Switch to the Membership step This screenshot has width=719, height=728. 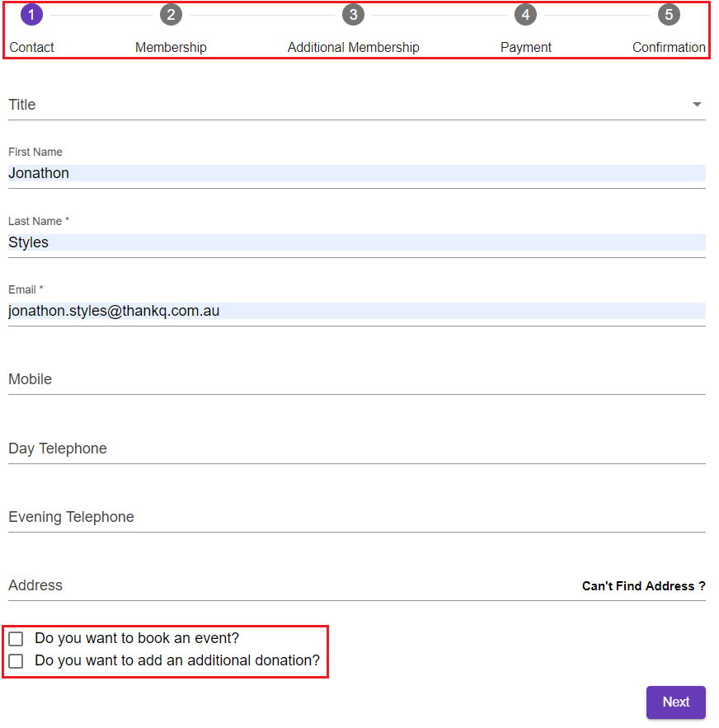click(171, 47)
